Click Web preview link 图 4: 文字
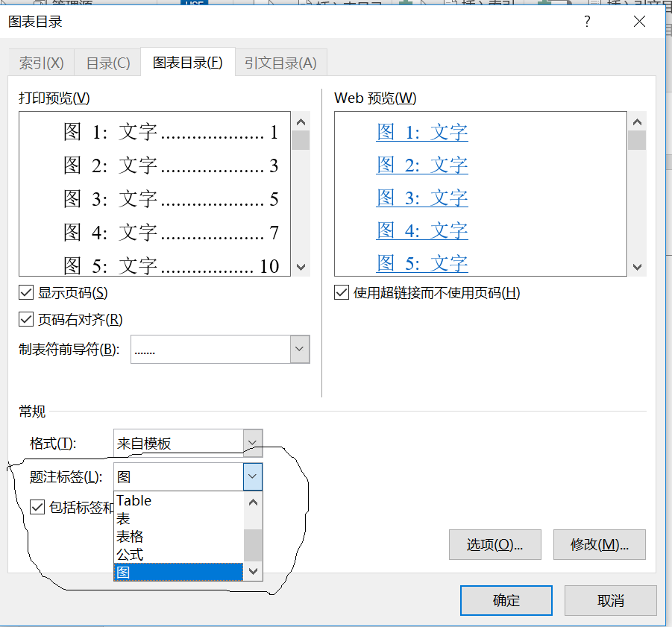 pos(422,230)
